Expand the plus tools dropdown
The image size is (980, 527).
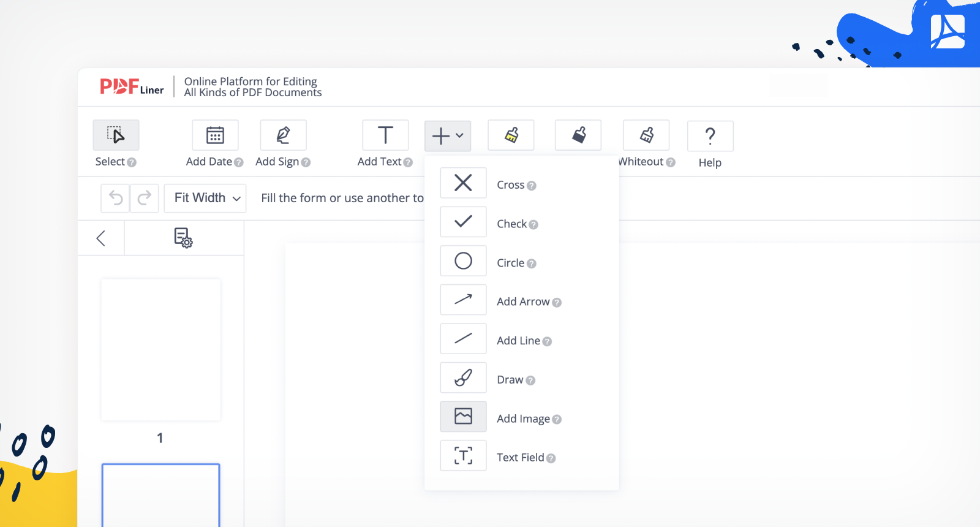pos(447,136)
